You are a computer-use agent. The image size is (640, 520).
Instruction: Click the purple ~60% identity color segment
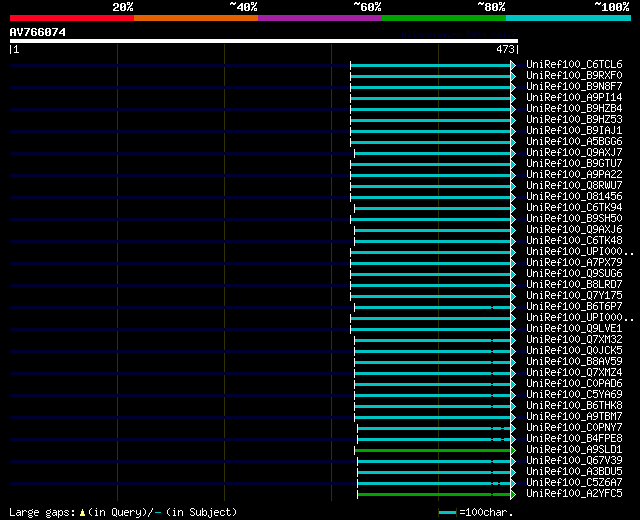coord(320,18)
